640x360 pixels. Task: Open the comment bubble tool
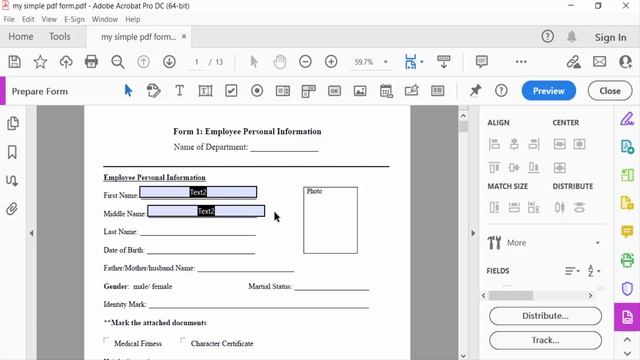(x=482, y=62)
